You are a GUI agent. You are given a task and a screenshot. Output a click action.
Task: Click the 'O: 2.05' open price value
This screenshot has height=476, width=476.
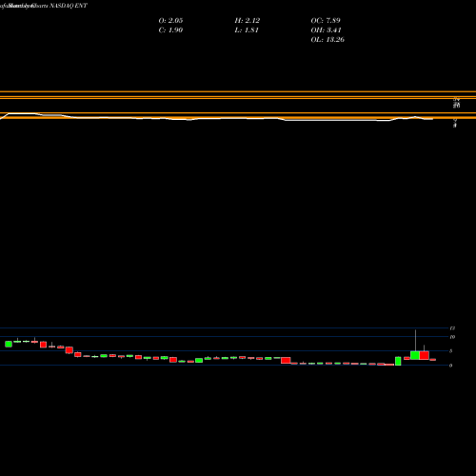[170, 21]
